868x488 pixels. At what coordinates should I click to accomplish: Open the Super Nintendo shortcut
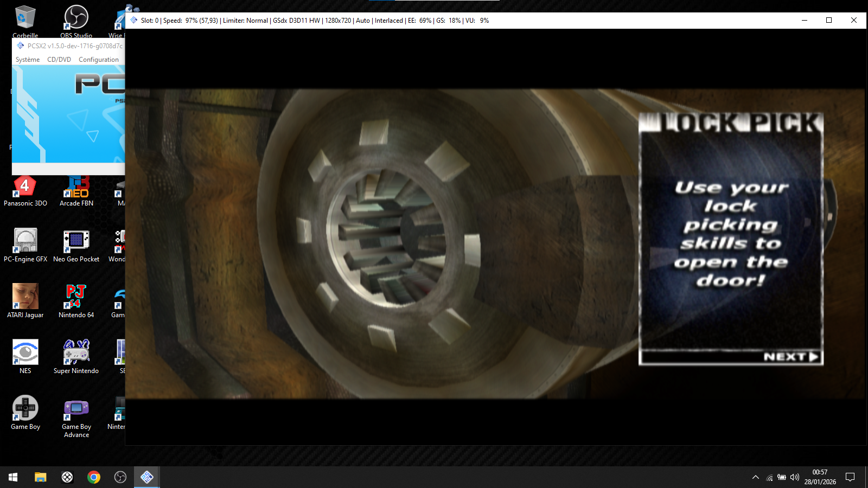point(76,353)
